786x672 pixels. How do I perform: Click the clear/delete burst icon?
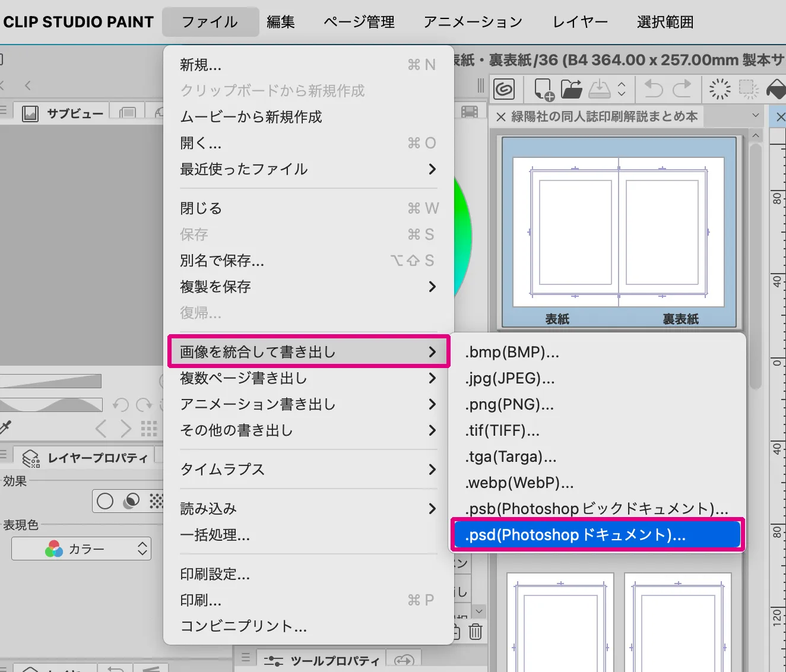tap(720, 89)
